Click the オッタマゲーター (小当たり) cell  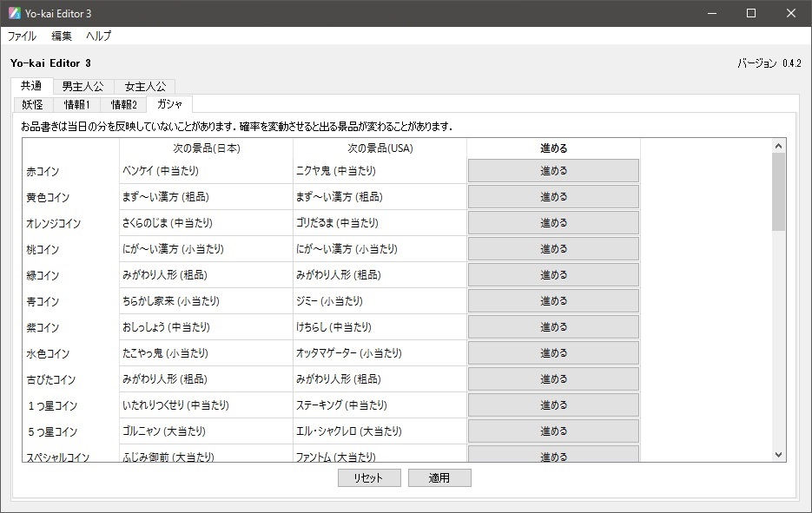click(x=380, y=353)
